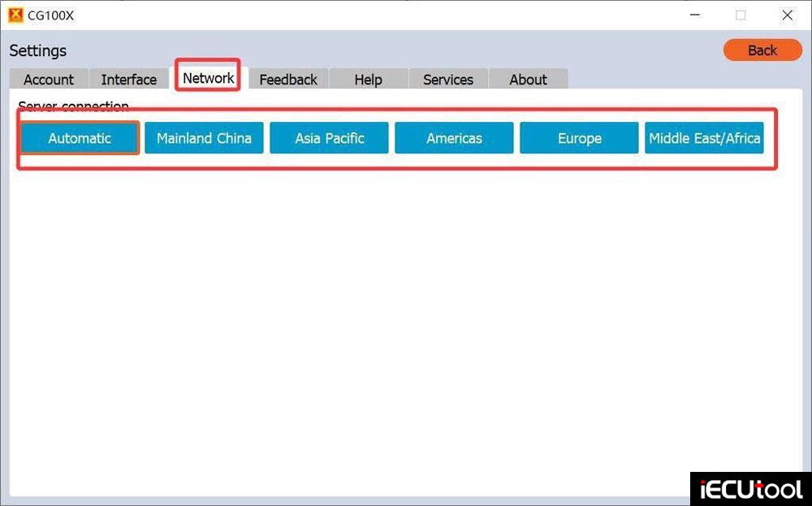The height and width of the screenshot is (506, 812).
Task: Switch to the Feedback tab
Action: click(287, 79)
